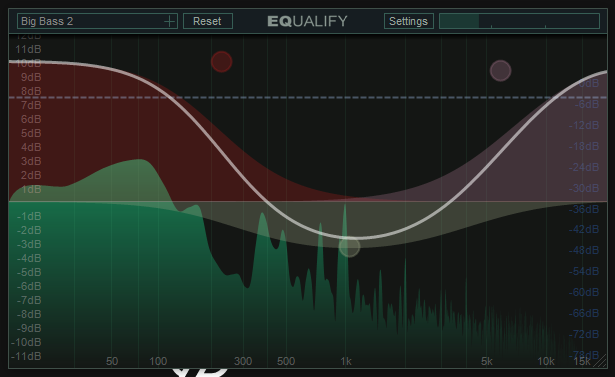Click the EQUALIFY logo
The height and width of the screenshot is (377, 615).
click(307, 21)
